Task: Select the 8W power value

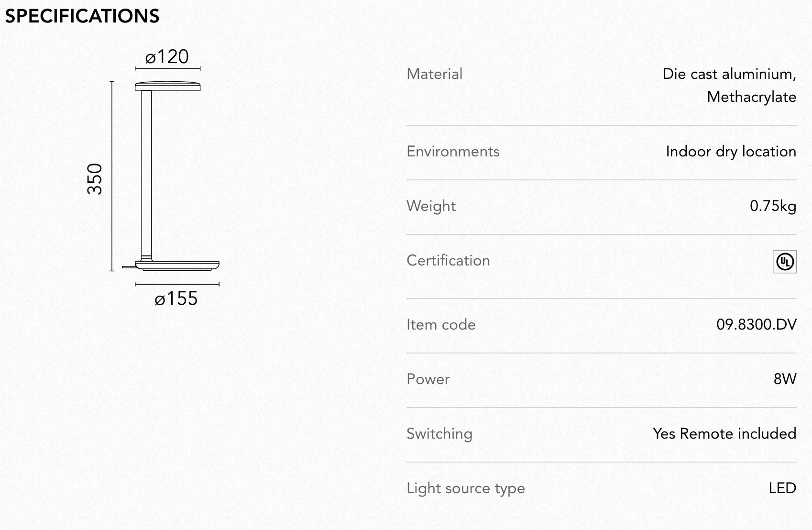Action: coord(785,379)
